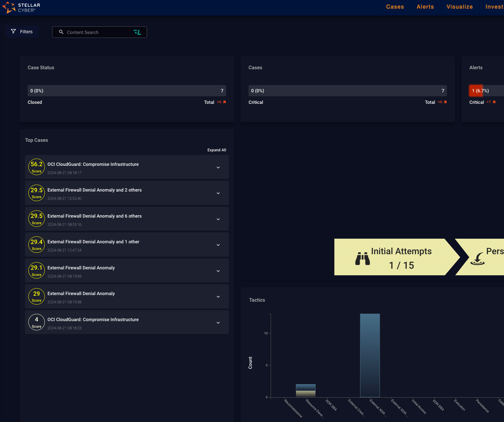Click the red Critical alerts bar segment
Viewport: 504px width, 422px height.
(476, 91)
